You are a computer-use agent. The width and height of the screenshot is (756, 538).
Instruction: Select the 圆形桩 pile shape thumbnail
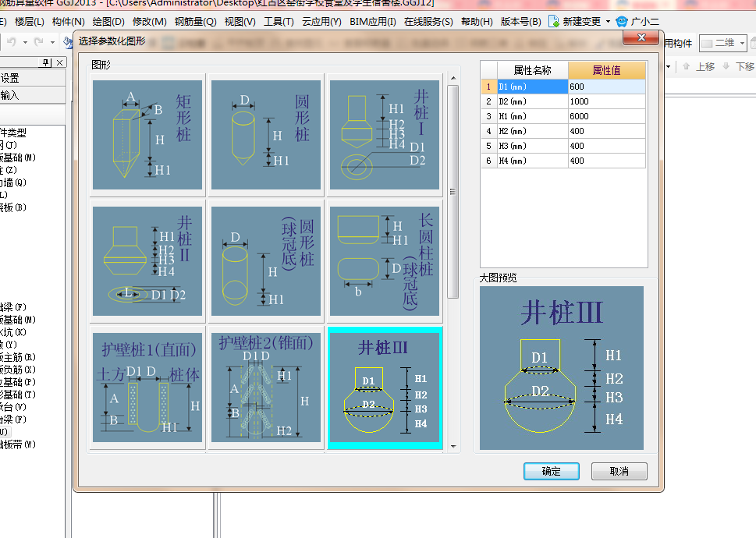tap(266, 135)
